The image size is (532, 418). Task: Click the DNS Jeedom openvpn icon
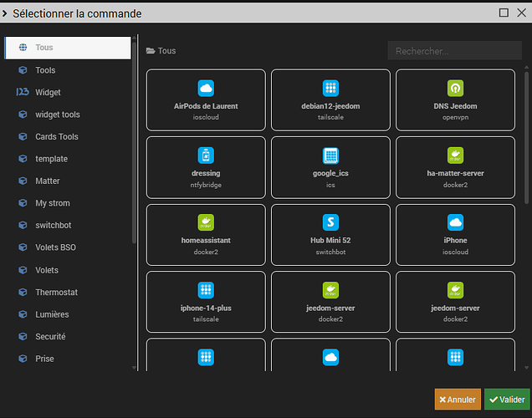[x=455, y=89]
